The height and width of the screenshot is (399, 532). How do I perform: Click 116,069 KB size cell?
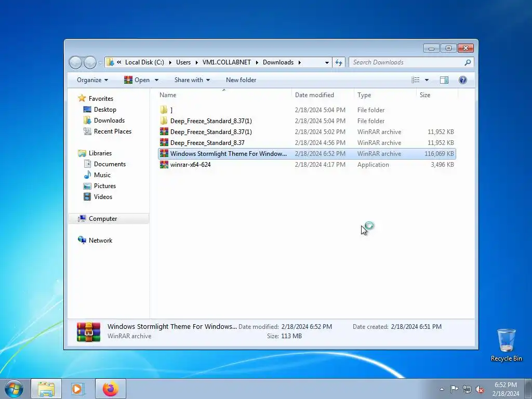point(438,154)
